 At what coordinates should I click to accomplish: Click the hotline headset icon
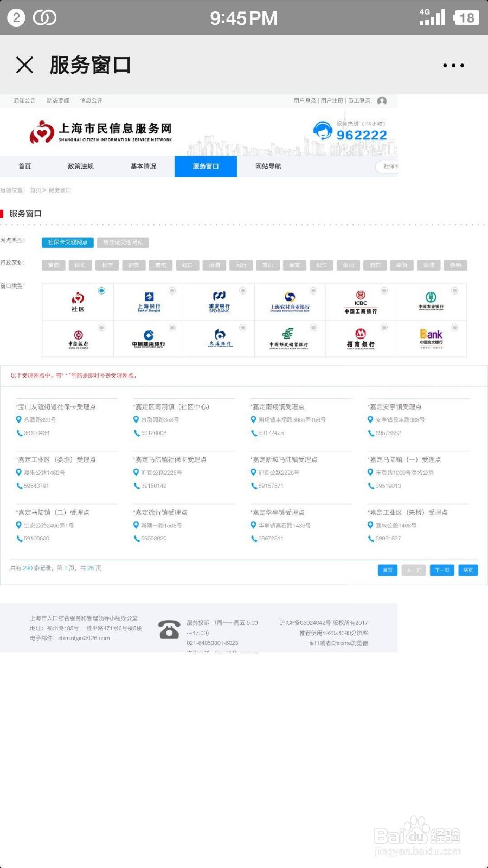(323, 131)
